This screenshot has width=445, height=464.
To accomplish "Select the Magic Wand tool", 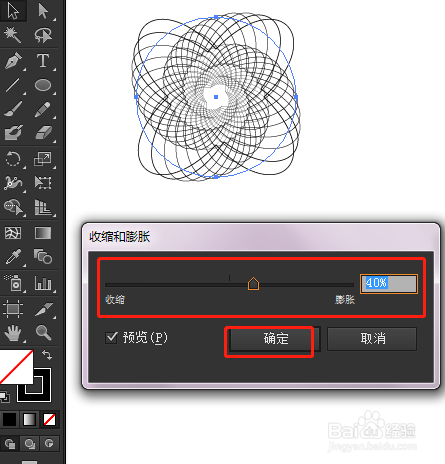I will [13, 35].
